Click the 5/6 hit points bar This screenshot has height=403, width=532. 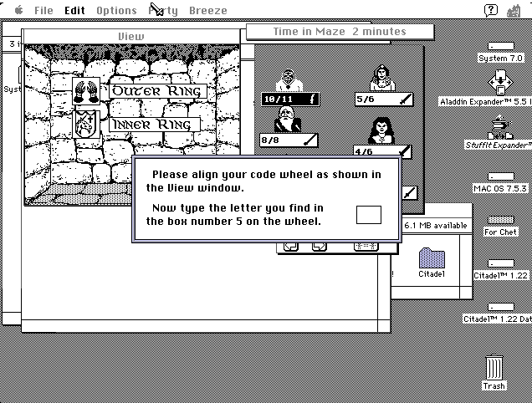pyautogui.click(x=384, y=99)
